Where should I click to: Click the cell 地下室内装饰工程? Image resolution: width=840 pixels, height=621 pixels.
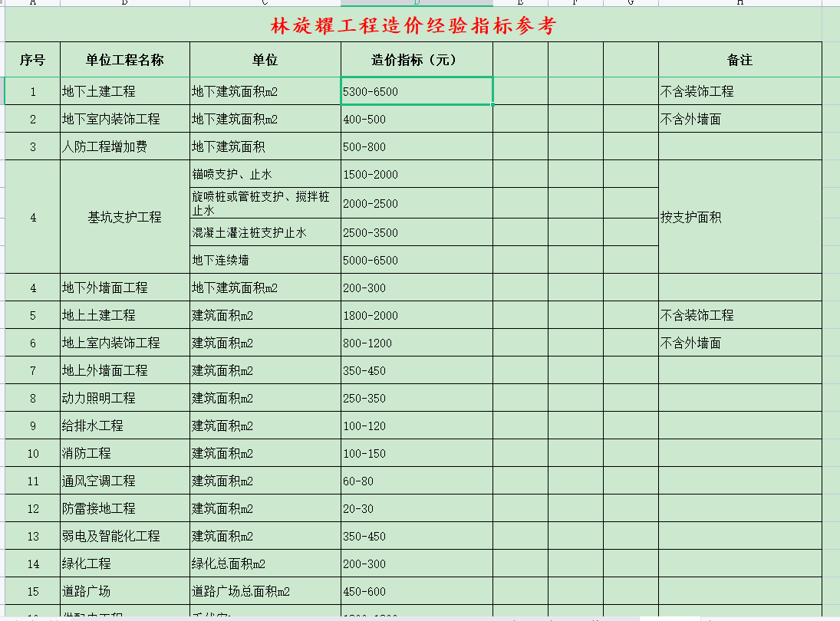(x=125, y=119)
